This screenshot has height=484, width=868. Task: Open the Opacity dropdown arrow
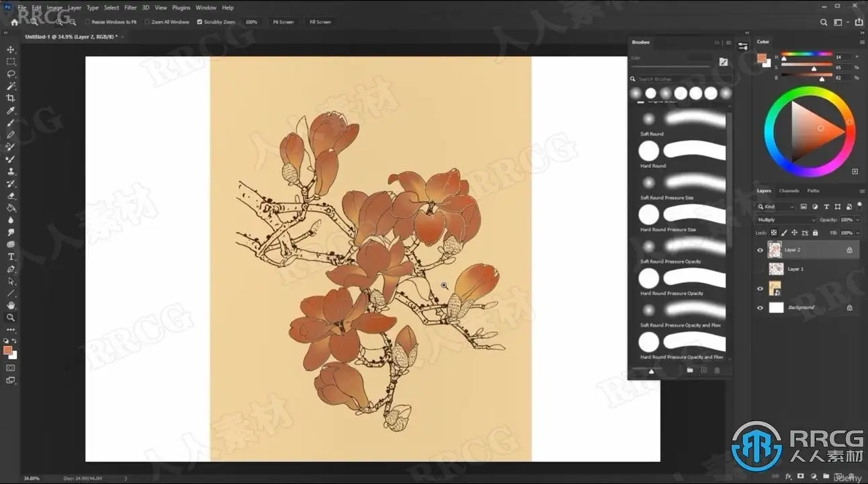pos(857,220)
